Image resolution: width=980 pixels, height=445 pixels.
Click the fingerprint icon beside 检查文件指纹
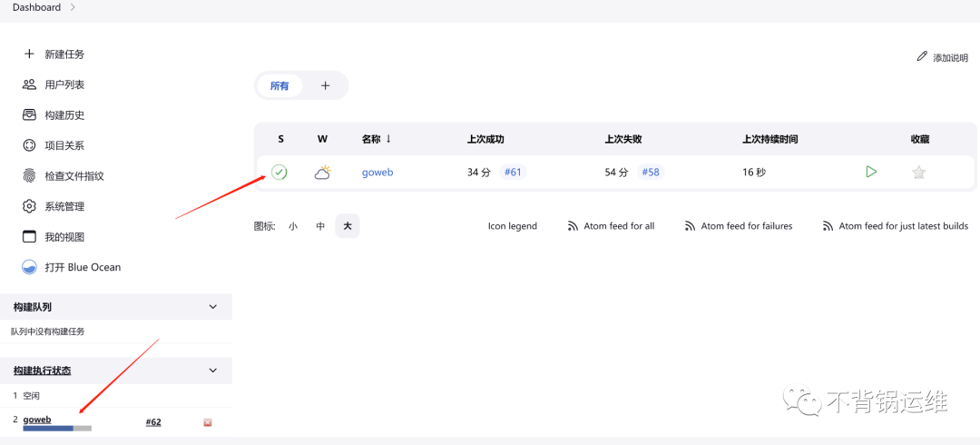[x=29, y=176]
